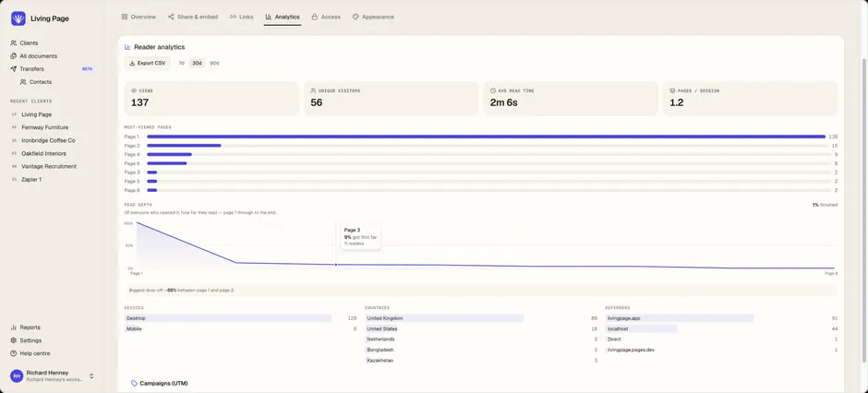Click the 1% finished label
This screenshot has height=393, width=868.
[x=825, y=205]
